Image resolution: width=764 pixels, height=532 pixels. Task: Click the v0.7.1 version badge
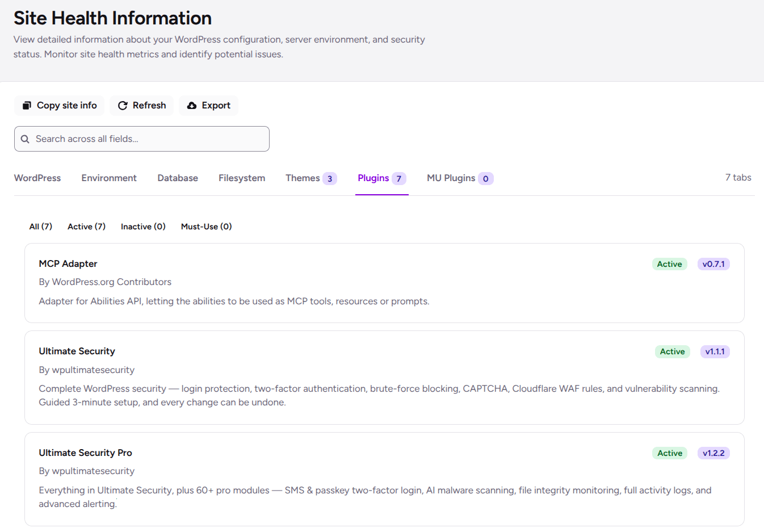click(x=713, y=264)
